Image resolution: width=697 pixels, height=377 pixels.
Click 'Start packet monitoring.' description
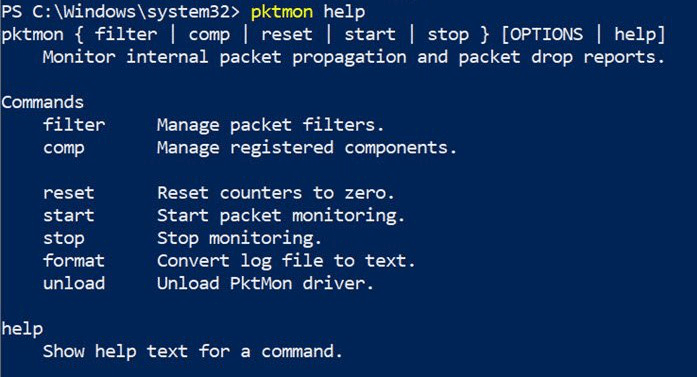point(281,216)
